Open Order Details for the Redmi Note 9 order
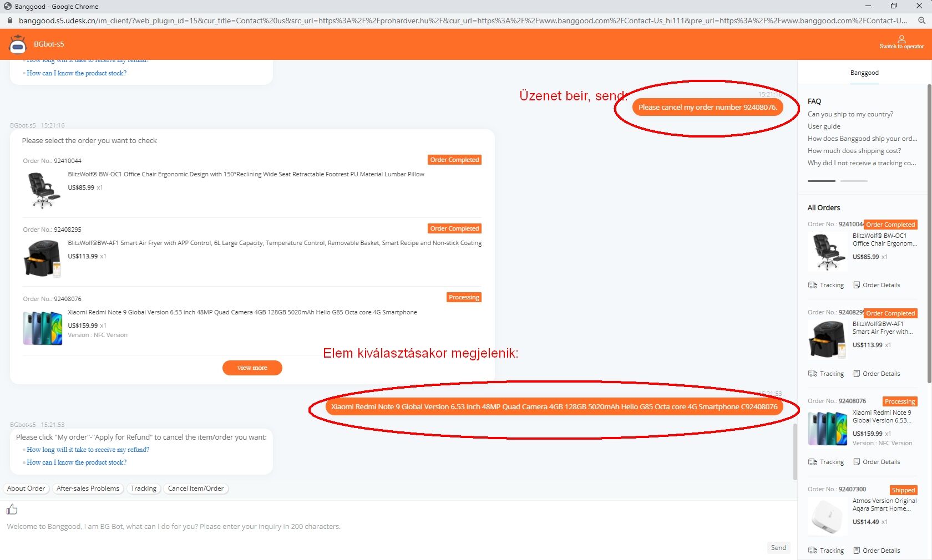Screen dimensions: 932x560 pyautogui.click(x=877, y=462)
